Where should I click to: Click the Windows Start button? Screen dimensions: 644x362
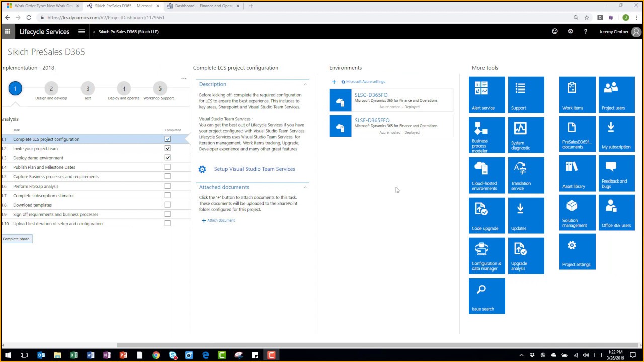(8, 355)
